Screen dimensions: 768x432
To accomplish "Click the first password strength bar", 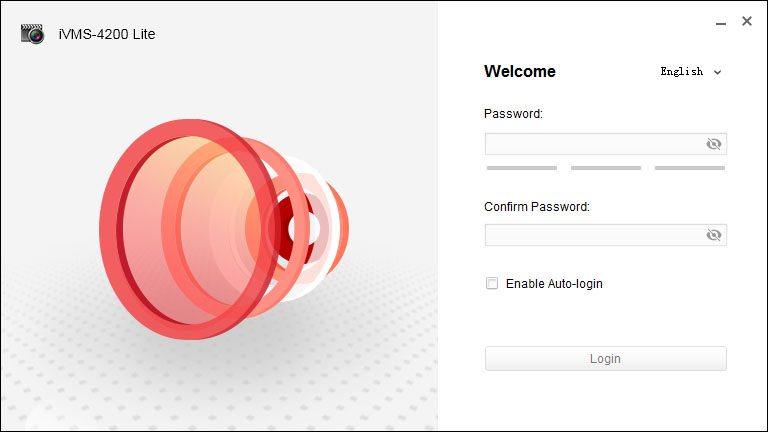I will point(522,168).
